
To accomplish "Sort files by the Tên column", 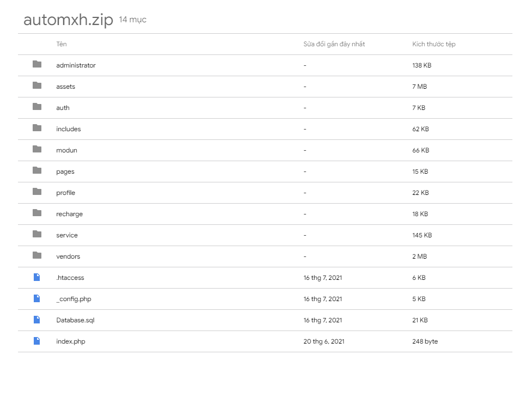I will coord(61,44).
